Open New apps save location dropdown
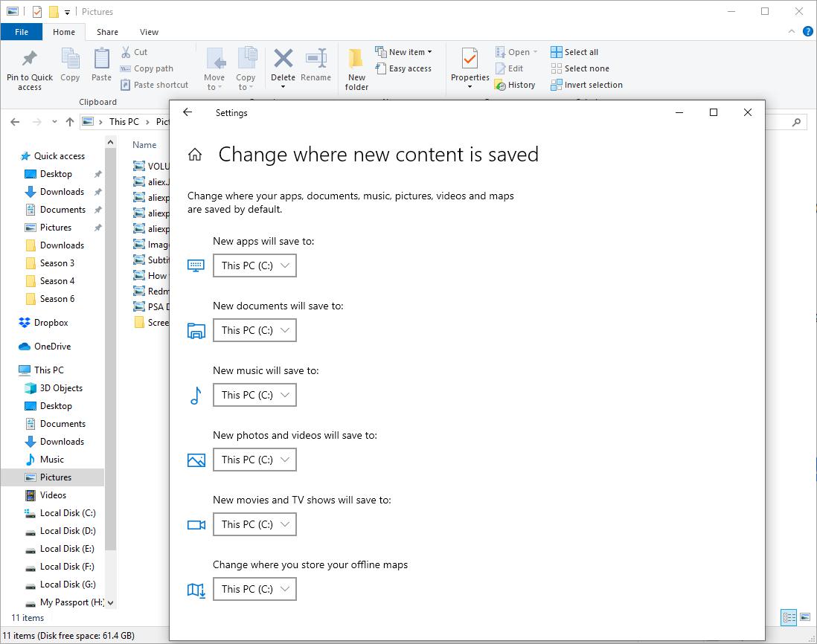The height and width of the screenshot is (644, 817). (x=254, y=265)
